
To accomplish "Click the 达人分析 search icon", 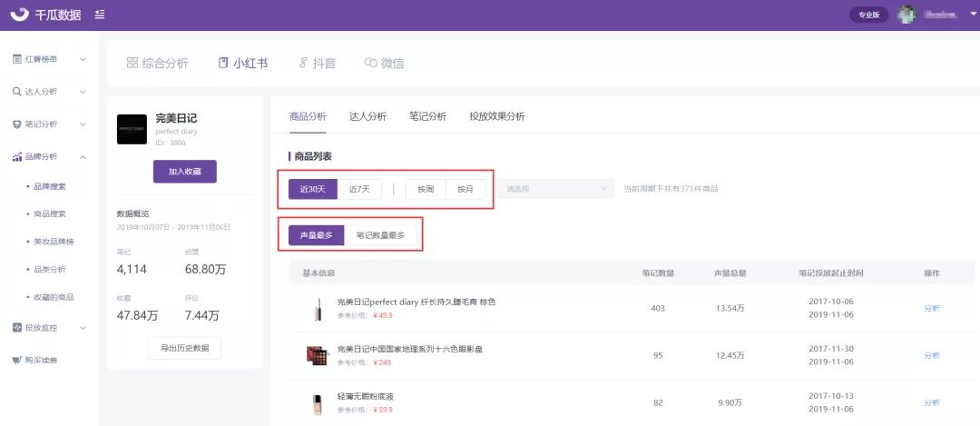I will pyautogui.click(x=17, y=92).
